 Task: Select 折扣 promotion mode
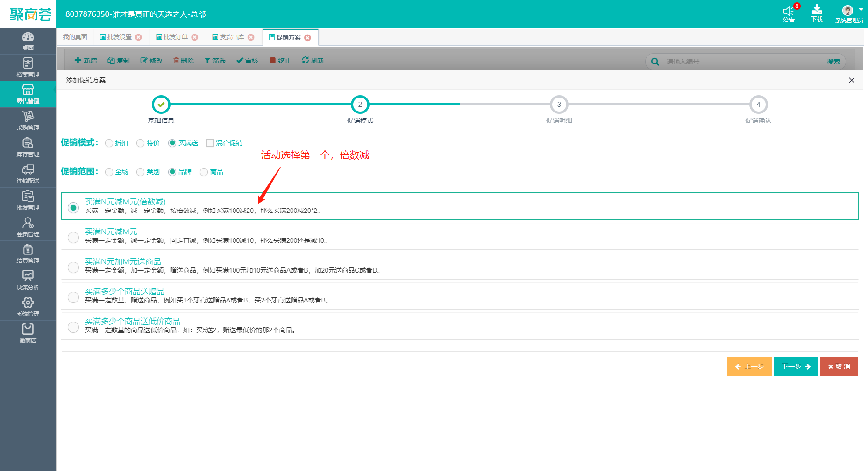[109, 143]
